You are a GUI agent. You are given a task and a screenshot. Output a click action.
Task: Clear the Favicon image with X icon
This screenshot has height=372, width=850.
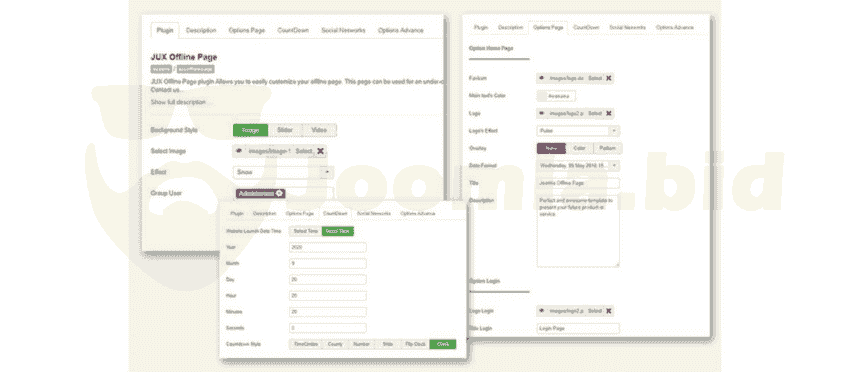coord(609,78)
